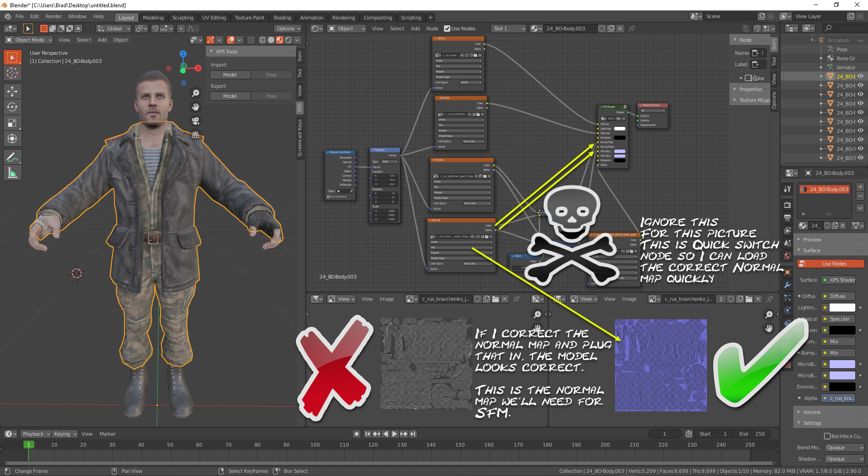Open the Object properties tab
This screenshot has width=868, height=476.
[x=787, y=272]
